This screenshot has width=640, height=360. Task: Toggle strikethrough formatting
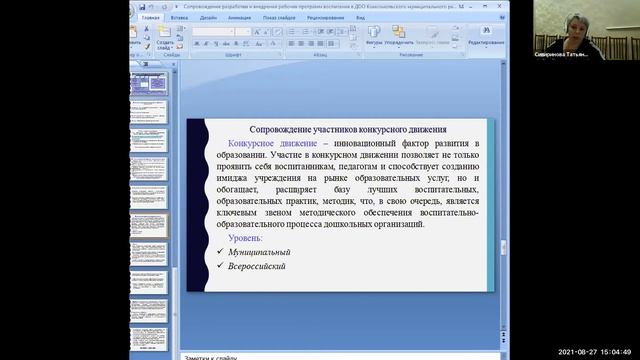pos(226,44)
